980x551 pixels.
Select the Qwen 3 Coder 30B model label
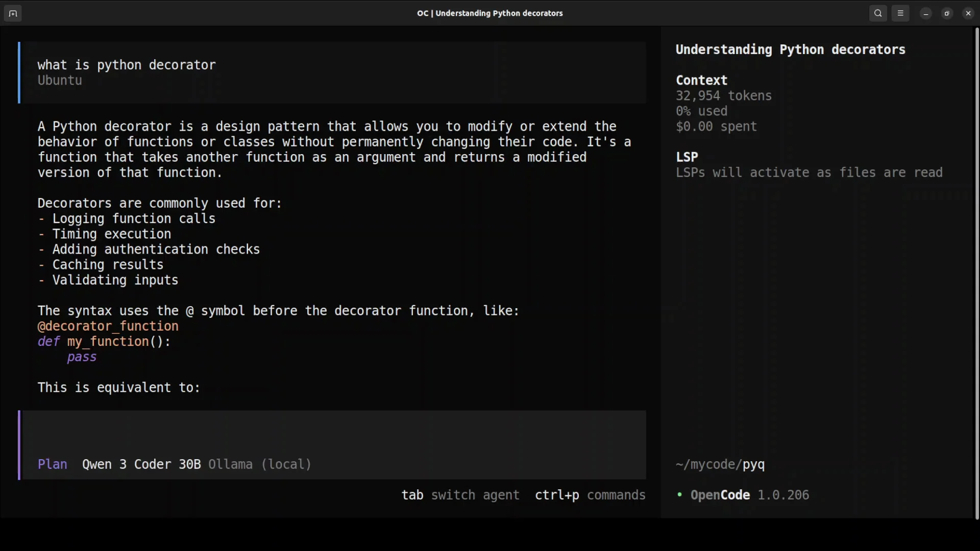tap(141, 464)
